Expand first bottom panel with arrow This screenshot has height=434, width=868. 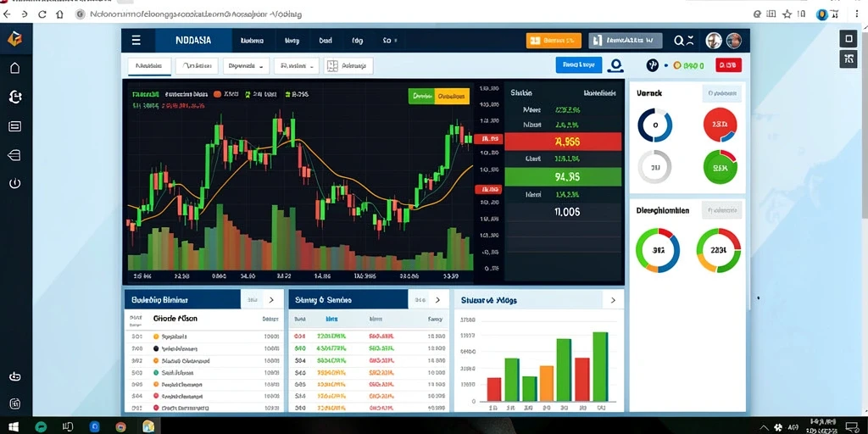click(x=271, y=300)
